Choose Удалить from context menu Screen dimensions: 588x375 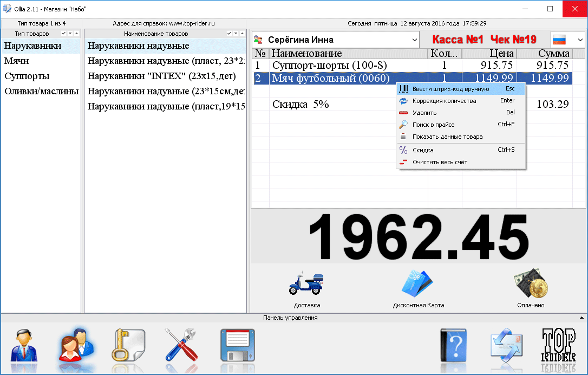[461, 113]
